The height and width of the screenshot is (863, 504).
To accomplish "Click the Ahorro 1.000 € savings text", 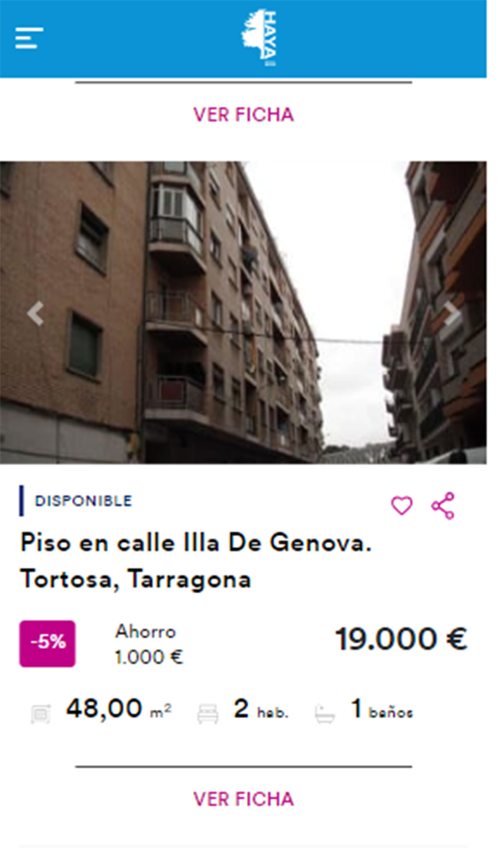I will pos(149,645).
